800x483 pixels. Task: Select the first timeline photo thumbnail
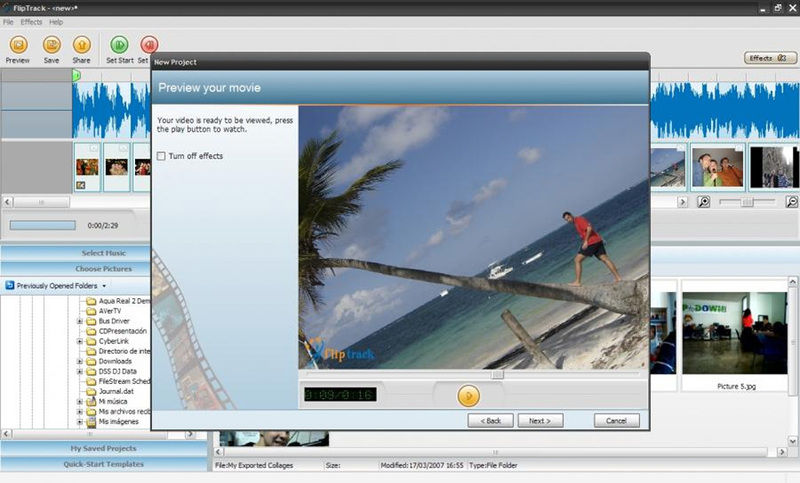tap(87, 167)
